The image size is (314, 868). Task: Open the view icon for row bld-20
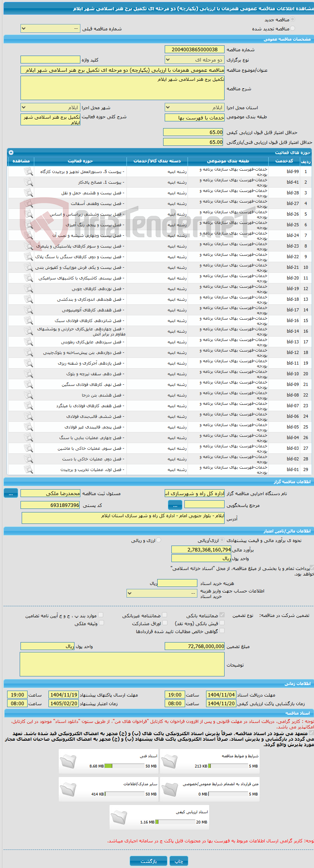28,278
